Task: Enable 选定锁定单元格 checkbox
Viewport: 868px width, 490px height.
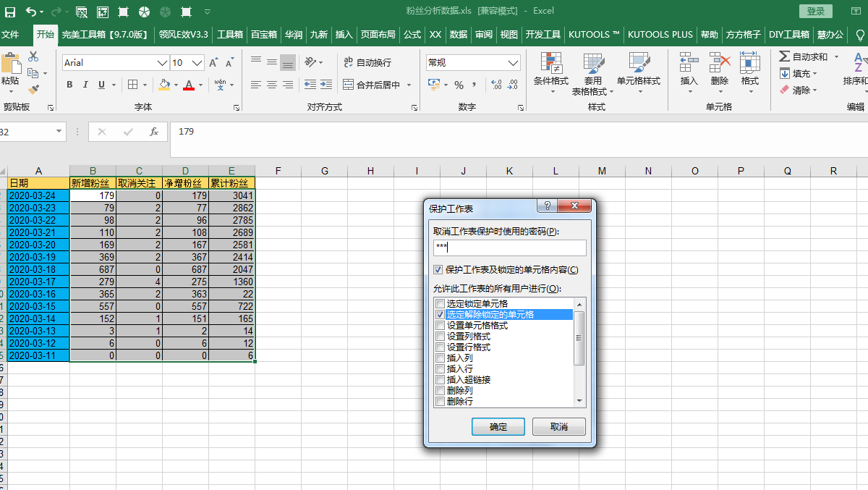Action: pyautogui.click(x=441, y=304)
